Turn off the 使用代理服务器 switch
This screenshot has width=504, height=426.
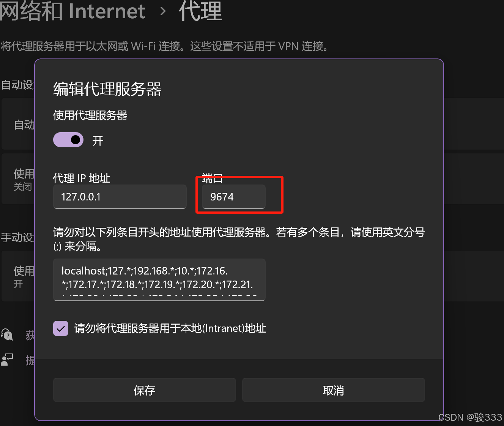68,140
